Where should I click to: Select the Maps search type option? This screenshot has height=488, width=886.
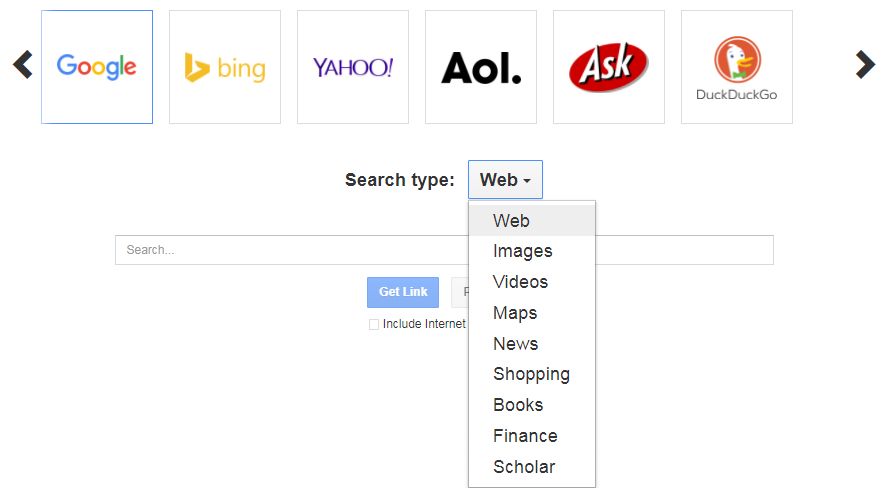pyautogui.click(x=515, y=313)
